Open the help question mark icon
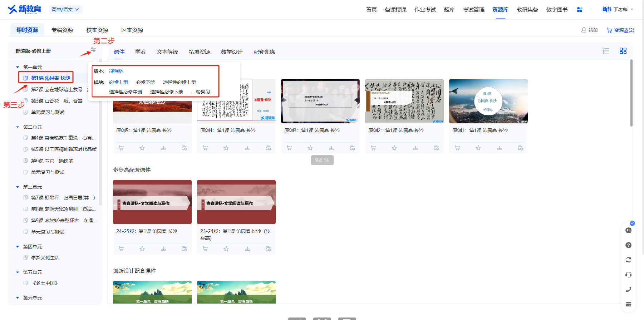 coord(628,245)
